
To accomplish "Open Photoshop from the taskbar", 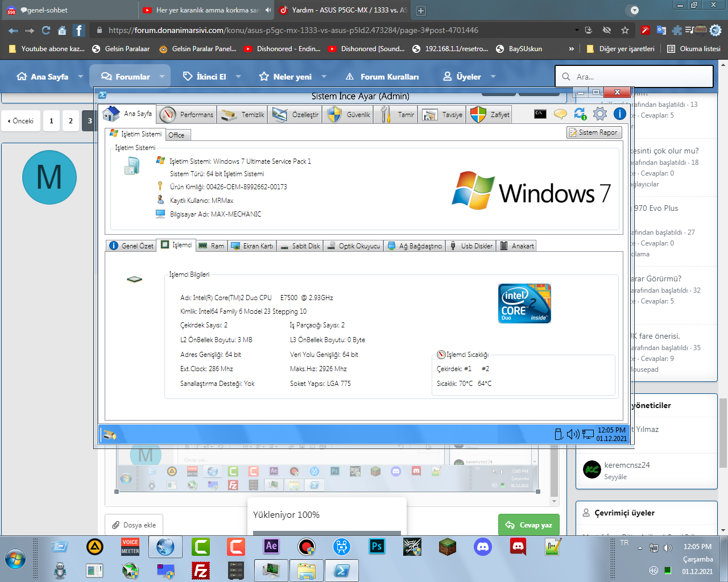I will (377, 547).
